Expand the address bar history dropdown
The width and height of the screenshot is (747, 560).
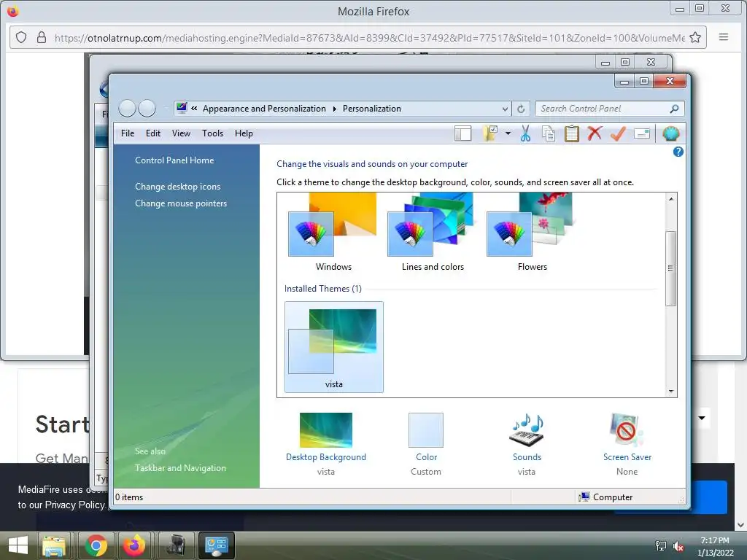[505, 109]
